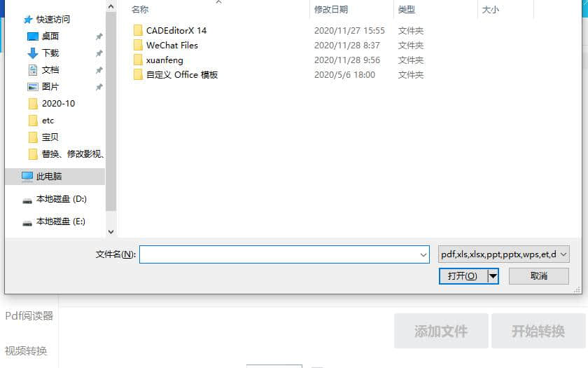The height and width of the screenshot is (368, 588).
Task: Open 文档 in the navigation pane
Action: (50, 70)
